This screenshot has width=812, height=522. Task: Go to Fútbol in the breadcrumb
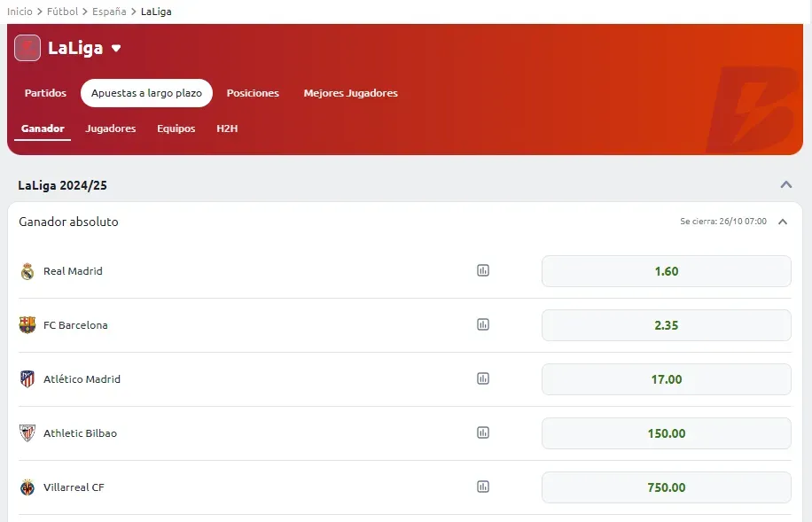(x=62, y=12)
